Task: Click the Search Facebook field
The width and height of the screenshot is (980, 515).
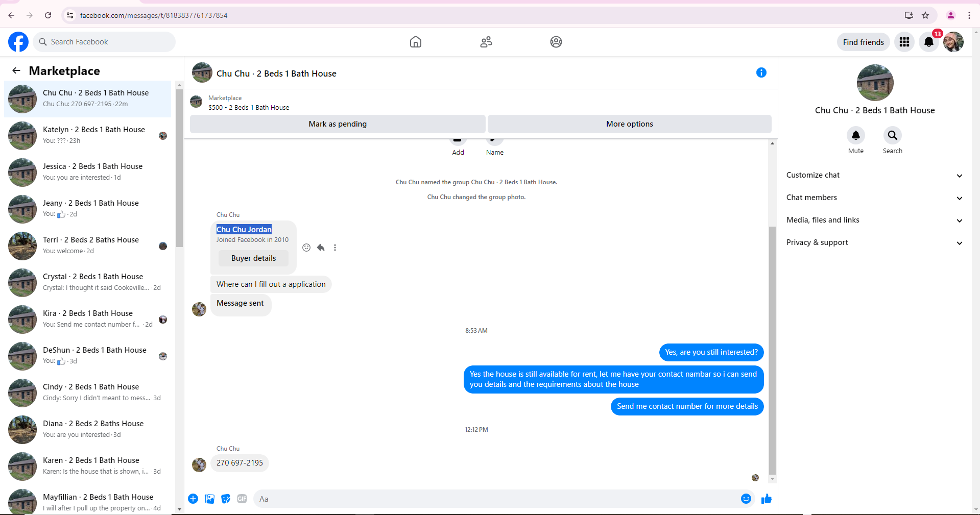Action: point(104,42)
